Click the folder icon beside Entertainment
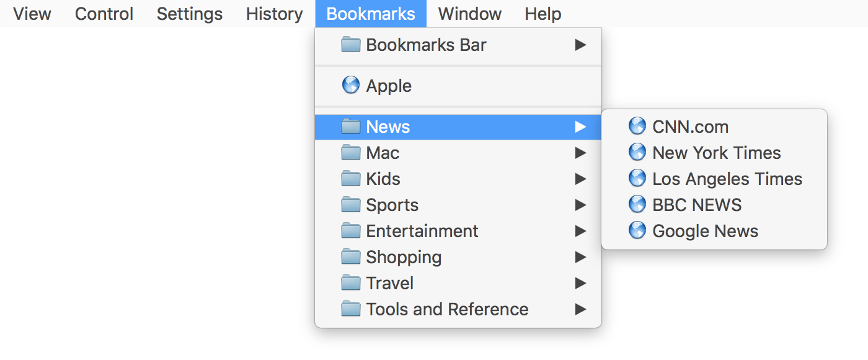Image resolution: width=868 pixels, height=360 pixels. (351, 231)
